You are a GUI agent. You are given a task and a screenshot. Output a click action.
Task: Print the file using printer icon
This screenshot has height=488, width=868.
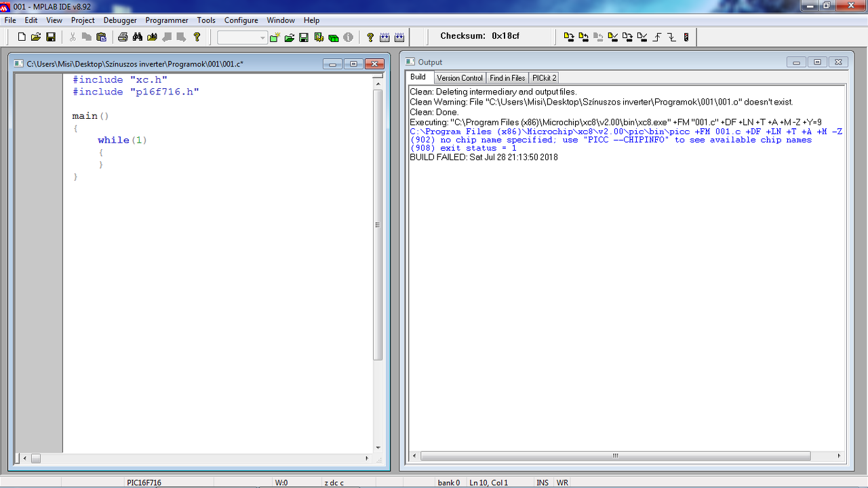[x=123, y=37]
